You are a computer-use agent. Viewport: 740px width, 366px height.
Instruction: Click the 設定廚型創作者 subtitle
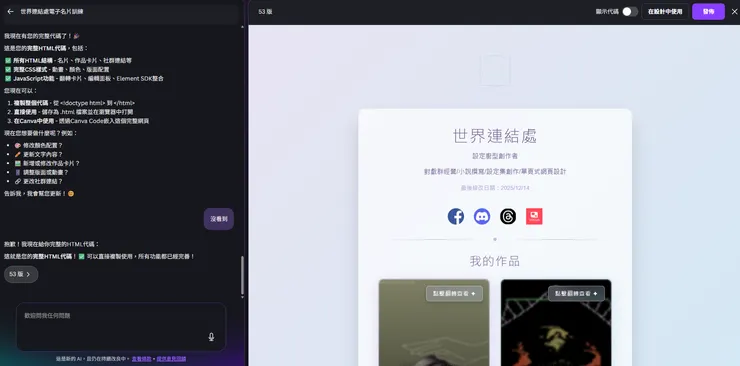coord(495,156)
